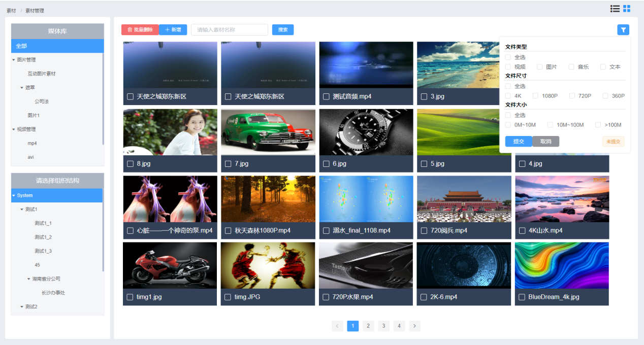Collapse the 视频管理 folder
Screen dimensions: 644x345
tap(14, 129)
